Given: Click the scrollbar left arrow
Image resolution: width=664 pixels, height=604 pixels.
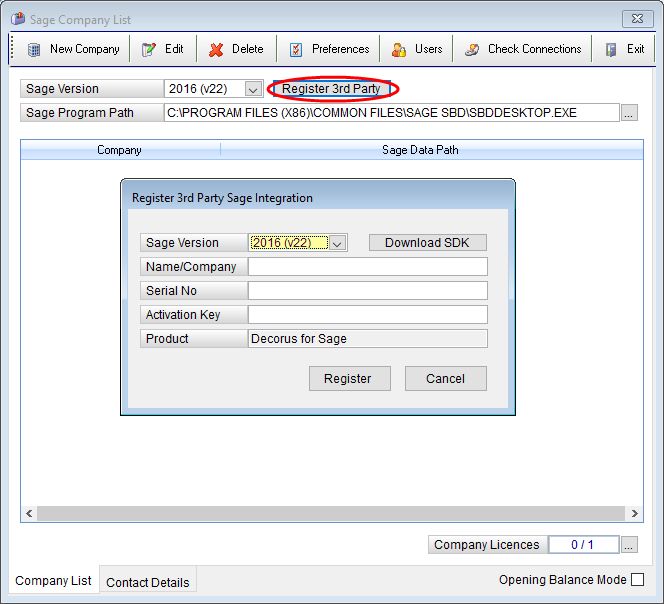Looking at the screenshot, I should point(29,513).
